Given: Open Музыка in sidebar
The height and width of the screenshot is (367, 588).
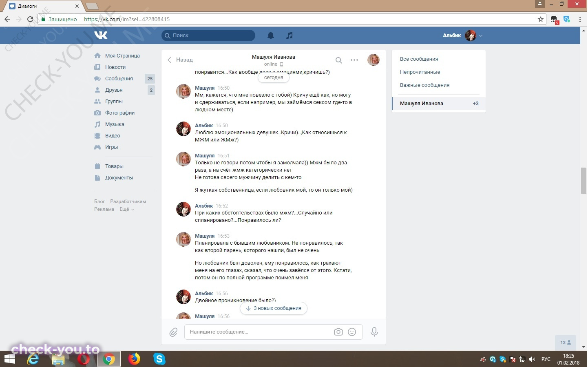Looking at the screenshot, I should [x=115, y=124].
